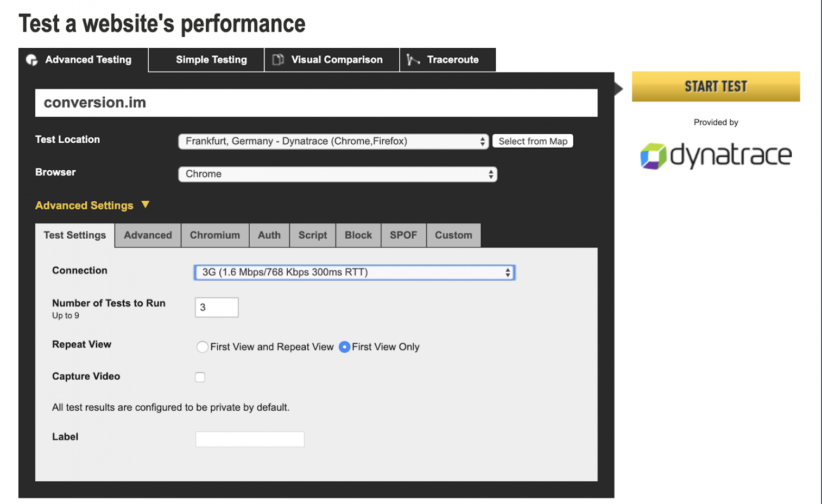822x504 pixels.
Task: Click the private by default notice text
Action: click(x=170, y=407)
